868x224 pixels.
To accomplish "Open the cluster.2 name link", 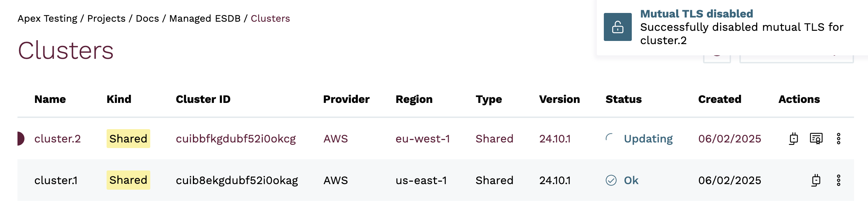I will coord(57,139).
